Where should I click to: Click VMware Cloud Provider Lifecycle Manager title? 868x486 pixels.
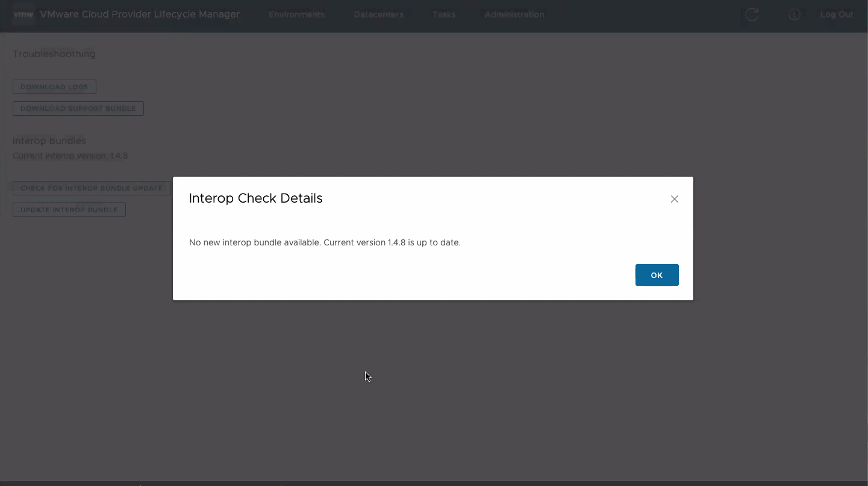[140, 14]
